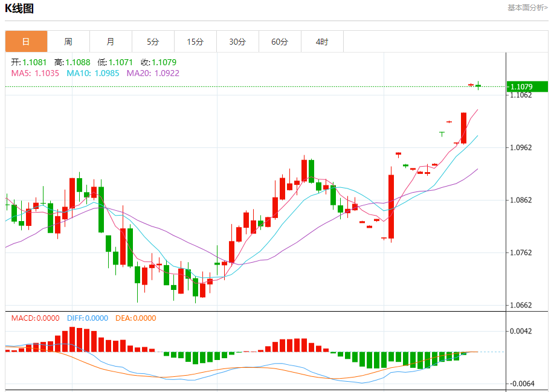The image size is (554, 392).
Task: Click the 1.0962 price axis label
Action: pyautogui.click(x=521, y=147)
